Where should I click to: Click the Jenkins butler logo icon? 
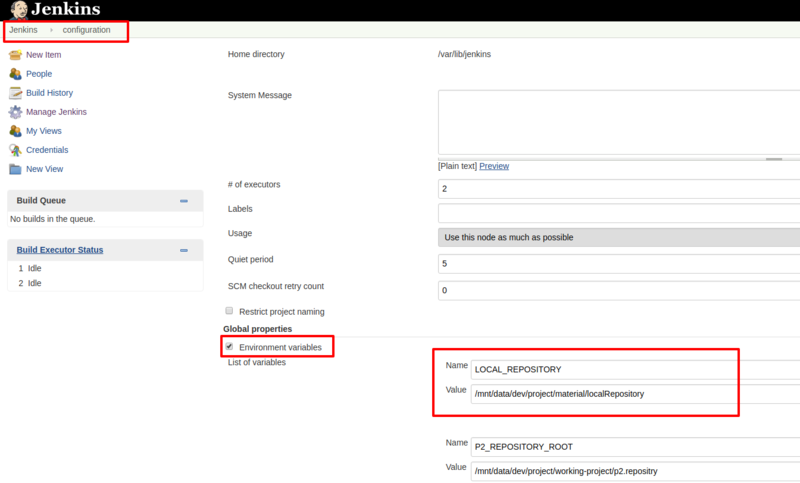pos(16,10)
